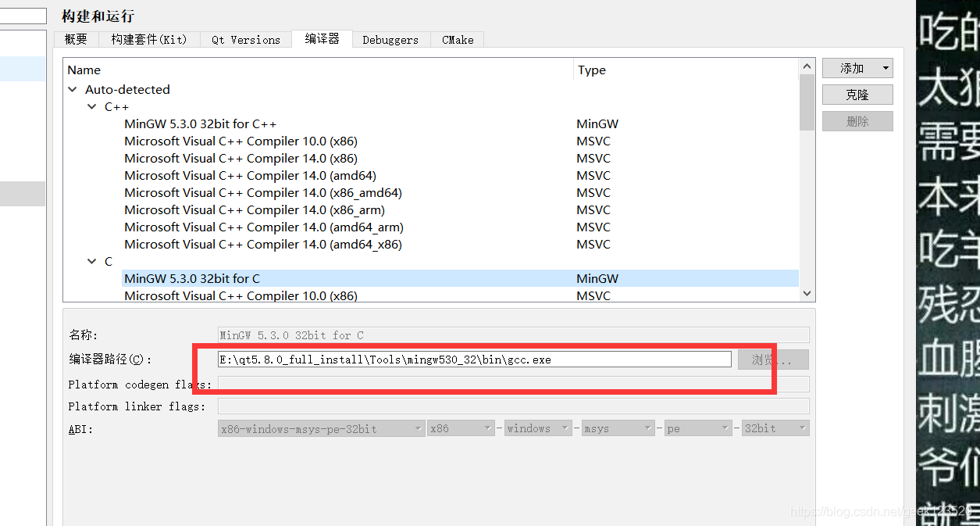
Task: Open the 构建套件(Kit) tab
Action: pyautogui.click(x=149, y=40)
